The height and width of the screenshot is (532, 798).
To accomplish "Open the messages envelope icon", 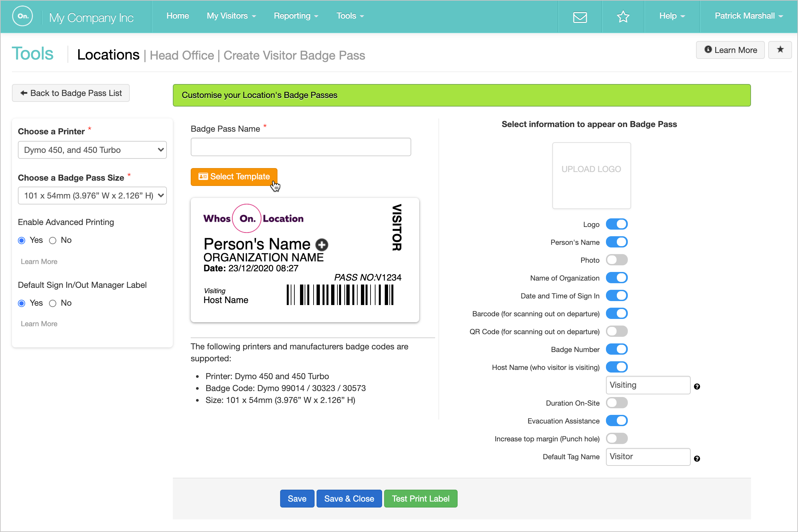I will [x=580, y=17].
